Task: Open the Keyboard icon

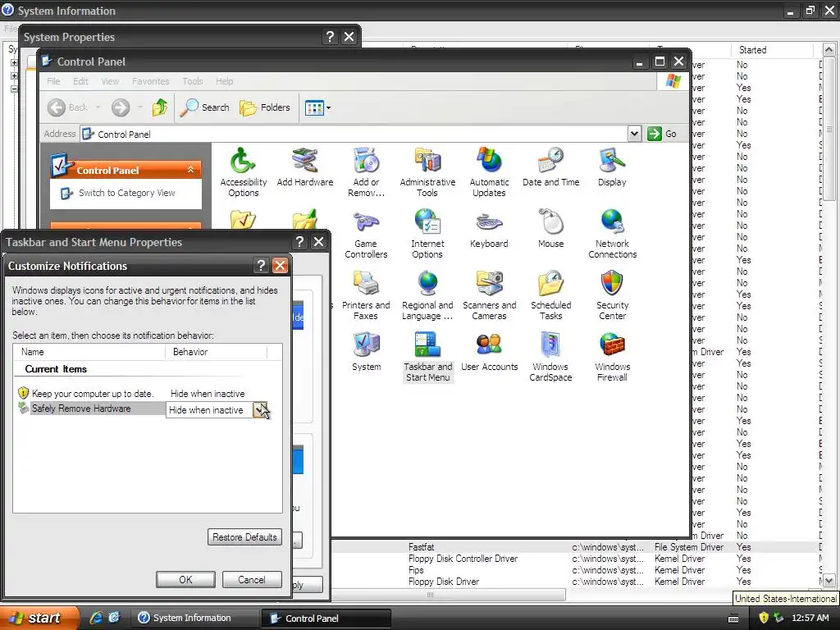Action: (x=489, y=230)
